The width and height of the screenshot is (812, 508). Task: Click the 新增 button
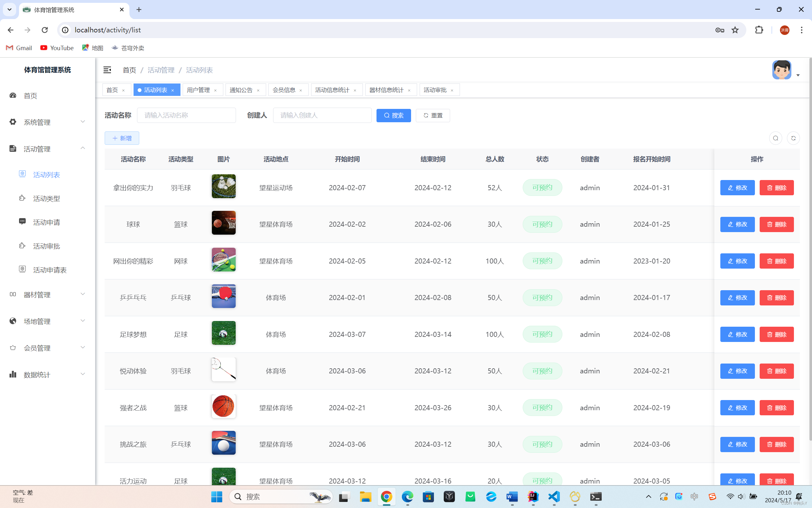click(x=122, y=138)
